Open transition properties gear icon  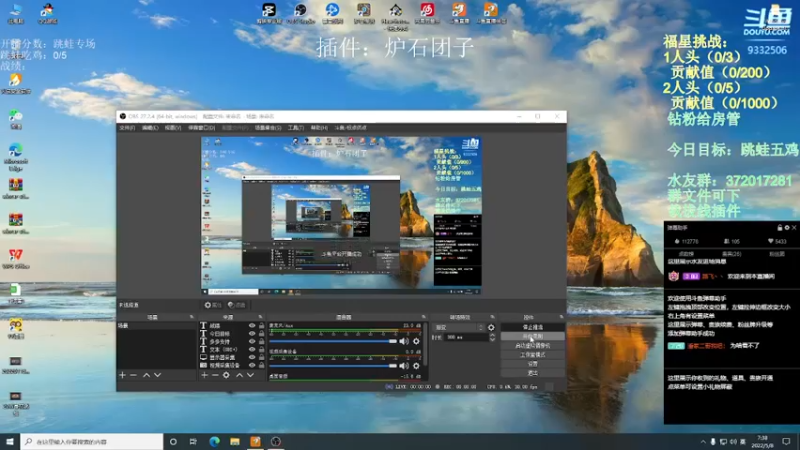tap(491, 328)
